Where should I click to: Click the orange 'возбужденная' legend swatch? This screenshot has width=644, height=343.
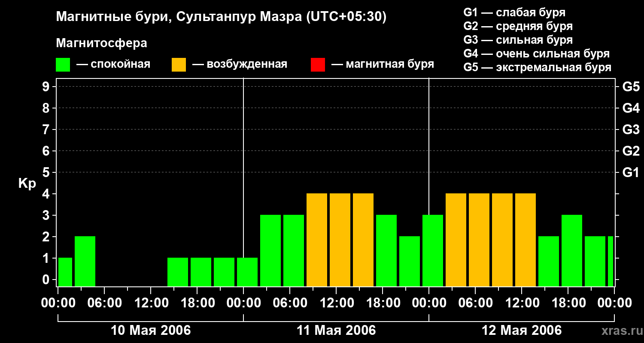pyautogui.click(x=179, y=65)
